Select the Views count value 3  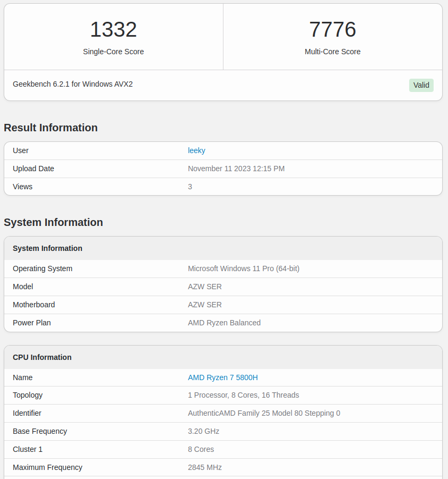[190, 187]
